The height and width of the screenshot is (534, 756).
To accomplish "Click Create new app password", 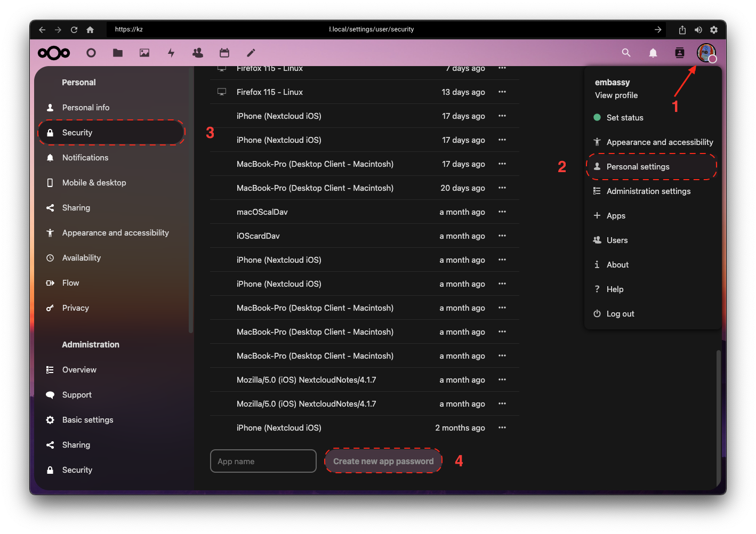I will click(383, 460).
